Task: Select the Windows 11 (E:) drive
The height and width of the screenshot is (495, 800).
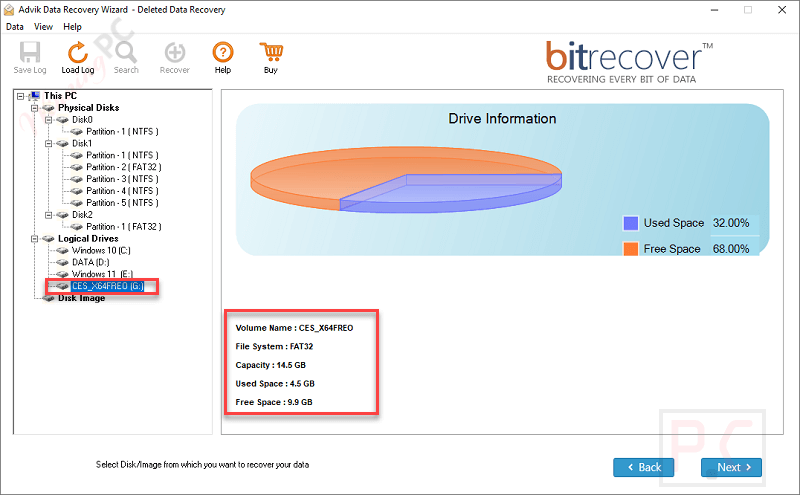Action: click(102, 274)
